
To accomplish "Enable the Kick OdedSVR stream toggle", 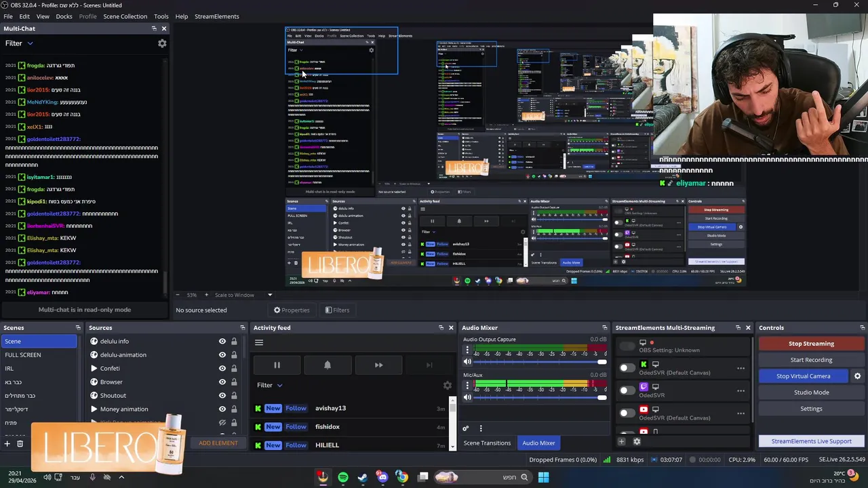I will 627,368.
